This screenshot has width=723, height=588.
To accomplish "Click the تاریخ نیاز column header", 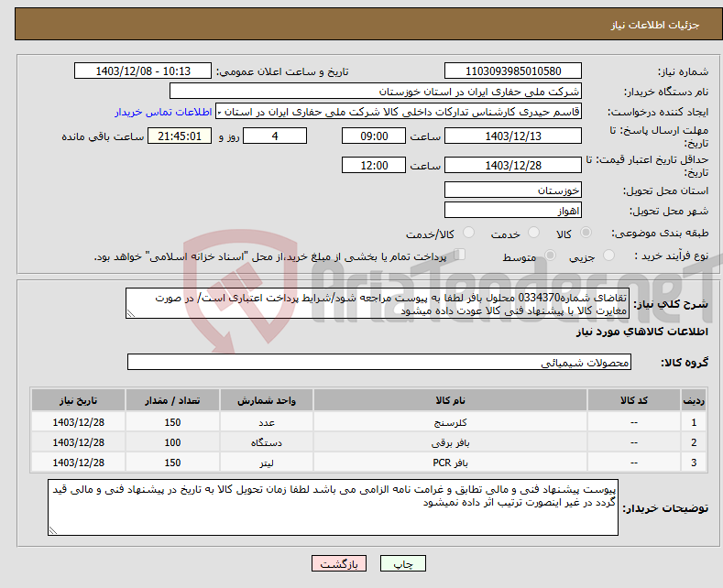I will [x=79, y=400].
